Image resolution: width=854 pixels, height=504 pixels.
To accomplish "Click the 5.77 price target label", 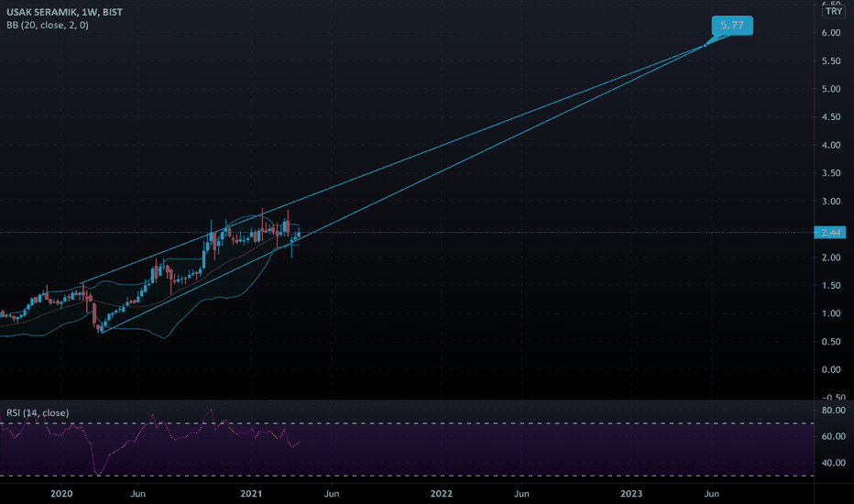I will (732, 26).
